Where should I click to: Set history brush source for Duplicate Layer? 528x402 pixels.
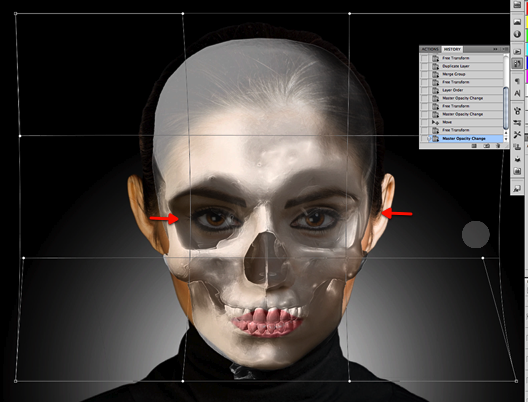pyautogui.click(x=425, y=66)
